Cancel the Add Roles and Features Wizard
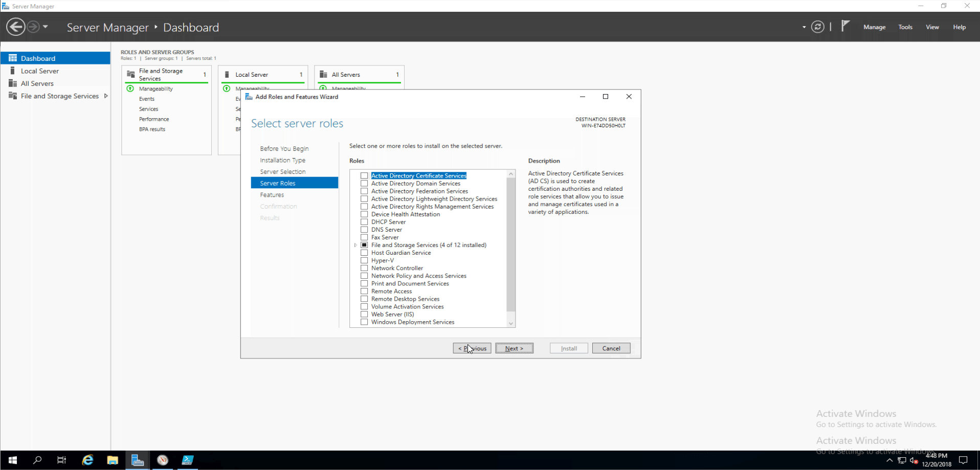Screen dimensions: 980x470 point(611,348)
